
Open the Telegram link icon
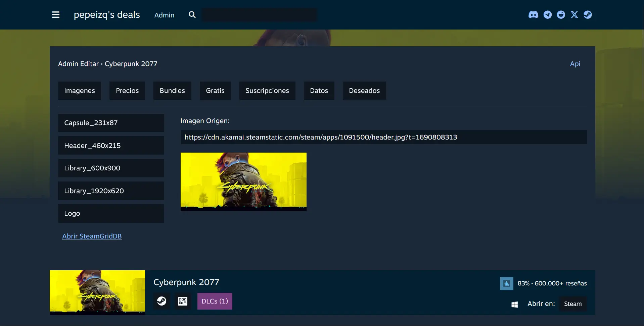coord(548,15)
